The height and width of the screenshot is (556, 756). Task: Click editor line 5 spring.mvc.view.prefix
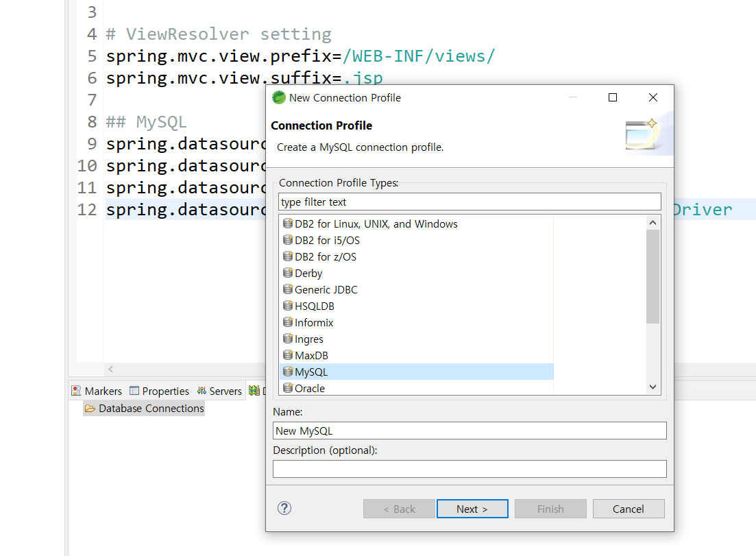click(x=301, y=56)
